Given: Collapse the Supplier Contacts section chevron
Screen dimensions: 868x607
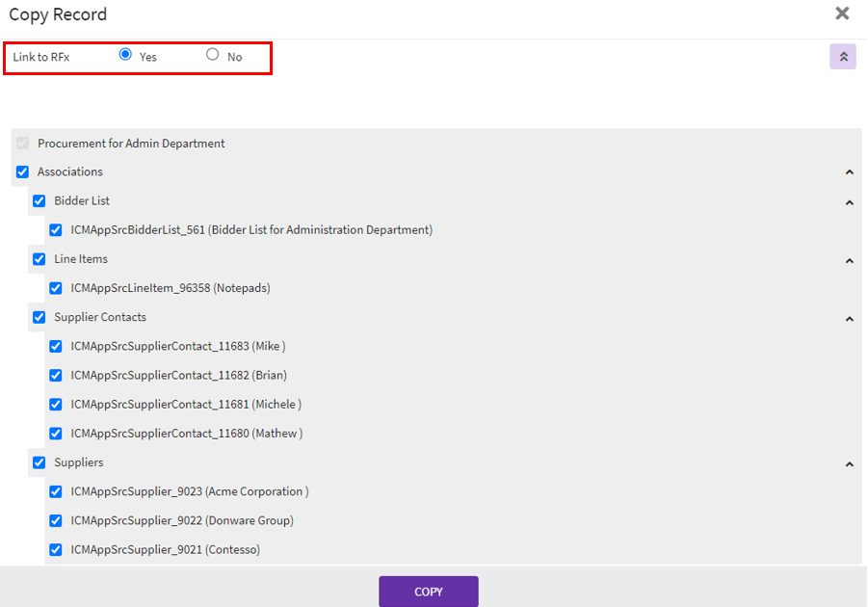Looking at the screenshot, I should 849,319.
